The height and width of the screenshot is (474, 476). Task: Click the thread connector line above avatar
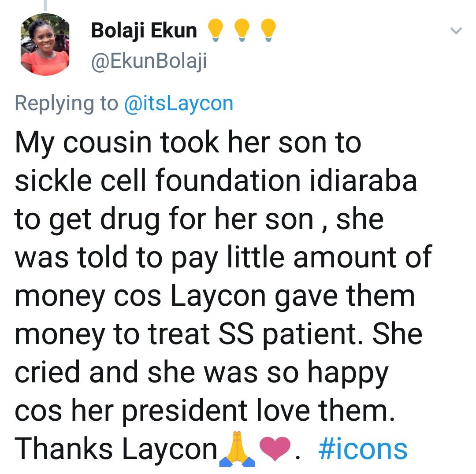pos(45,5)
